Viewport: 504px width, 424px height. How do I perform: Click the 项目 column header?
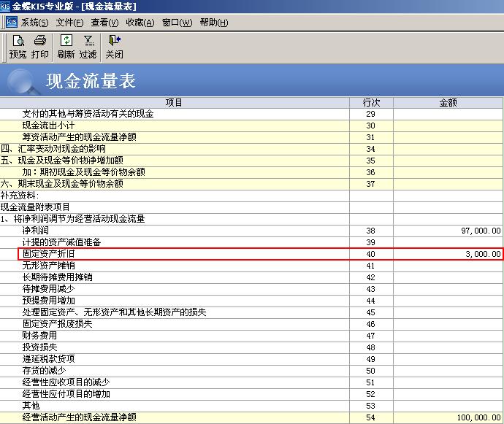[175, 102]
